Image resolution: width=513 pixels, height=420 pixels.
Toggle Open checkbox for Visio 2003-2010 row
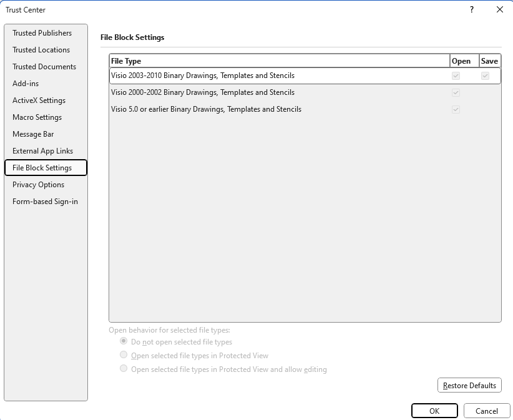[456, 76]
